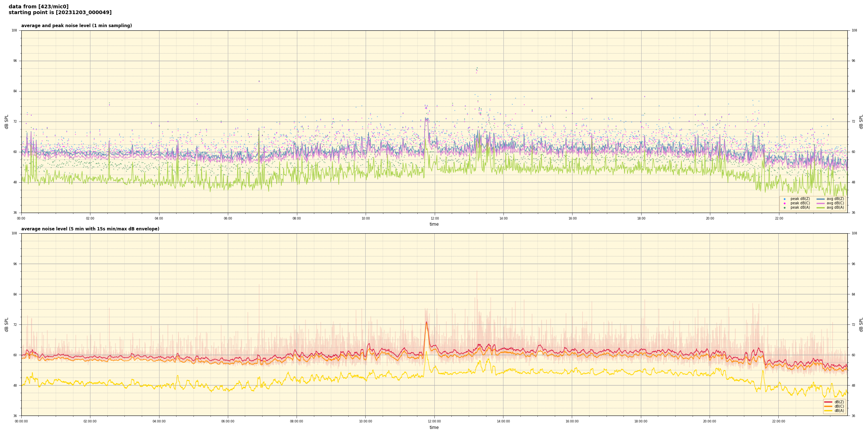Click the blue peak dB(Z) legend marker

point(784,199)
